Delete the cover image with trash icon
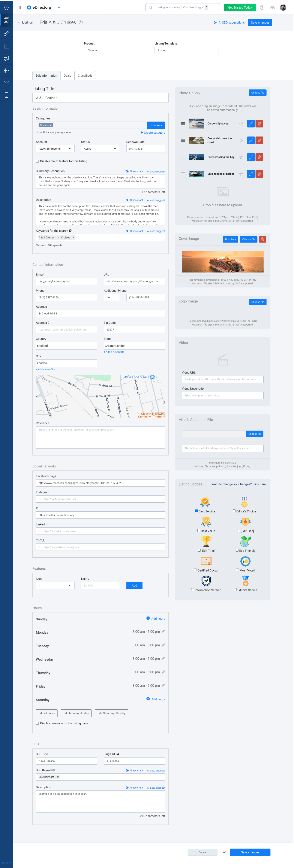Screen dimensions: 294x868 click(263, 239)
